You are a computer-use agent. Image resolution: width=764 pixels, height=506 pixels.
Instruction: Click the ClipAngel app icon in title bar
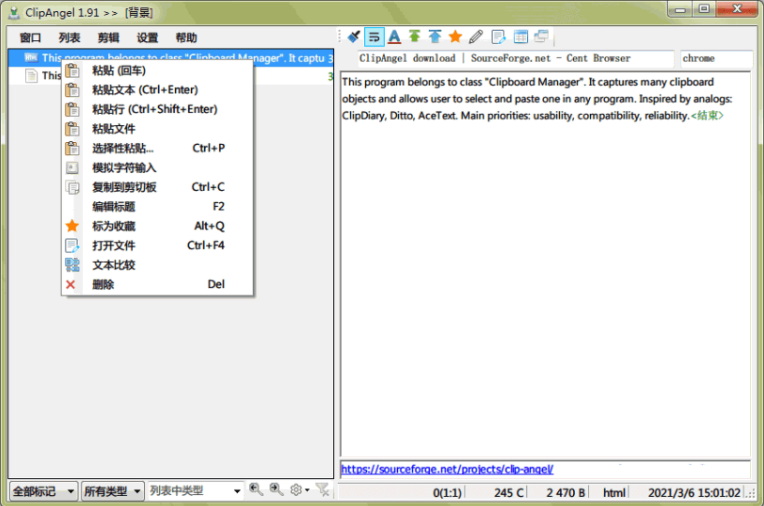pyautogui.click(x=14, y=13)
